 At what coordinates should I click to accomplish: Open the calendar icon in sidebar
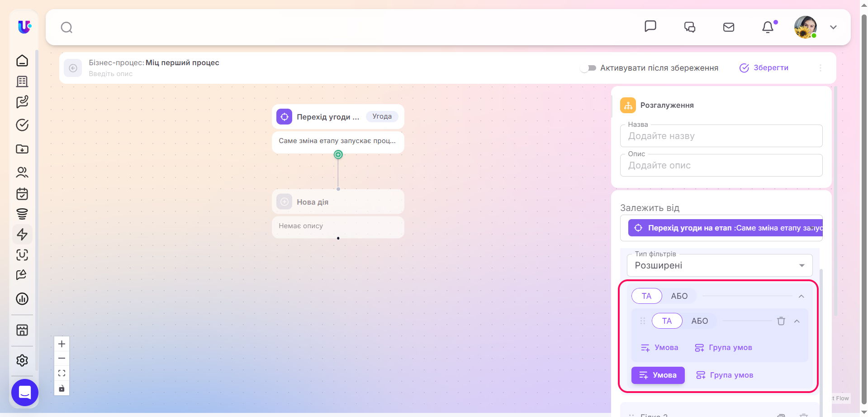[x=22, y=194]
